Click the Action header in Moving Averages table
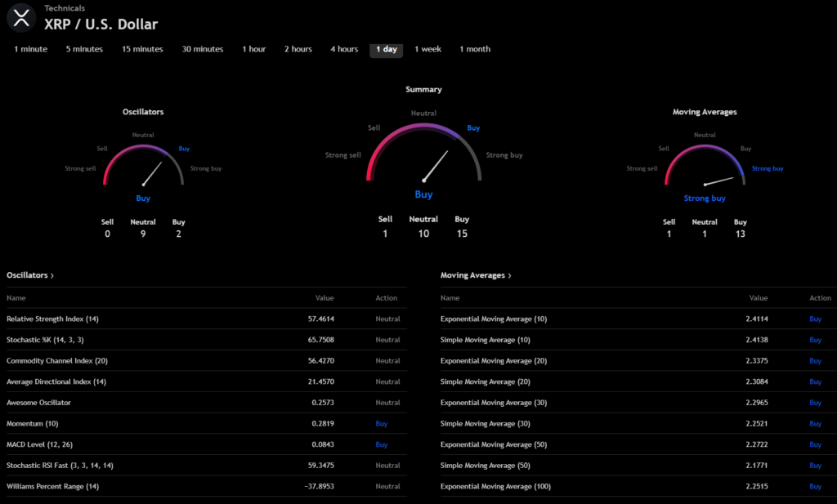837x504 pixels. tap(820, 298)
